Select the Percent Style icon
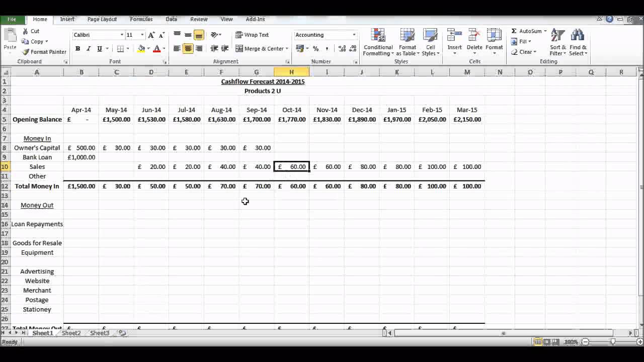 coord(314,48)
